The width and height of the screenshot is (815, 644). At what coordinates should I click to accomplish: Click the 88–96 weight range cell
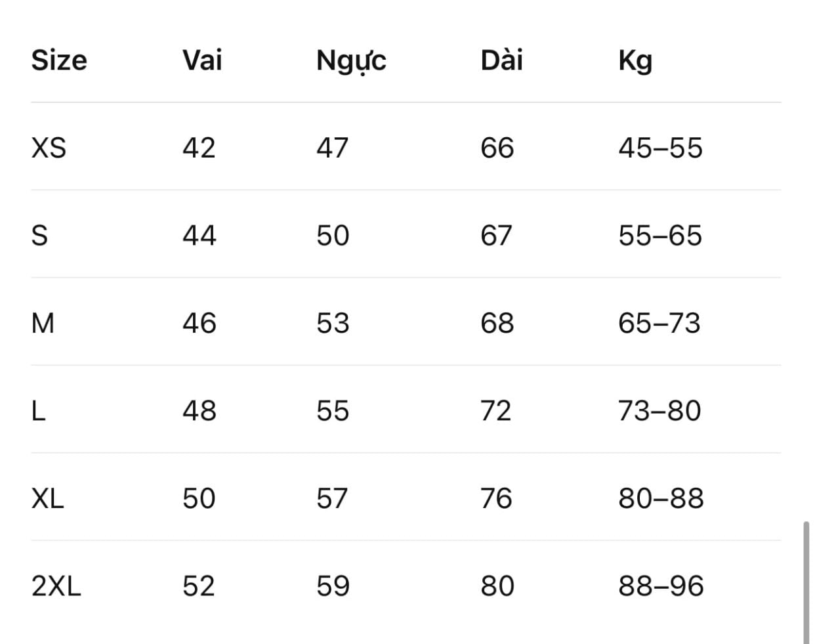click(x=661, y=586)
